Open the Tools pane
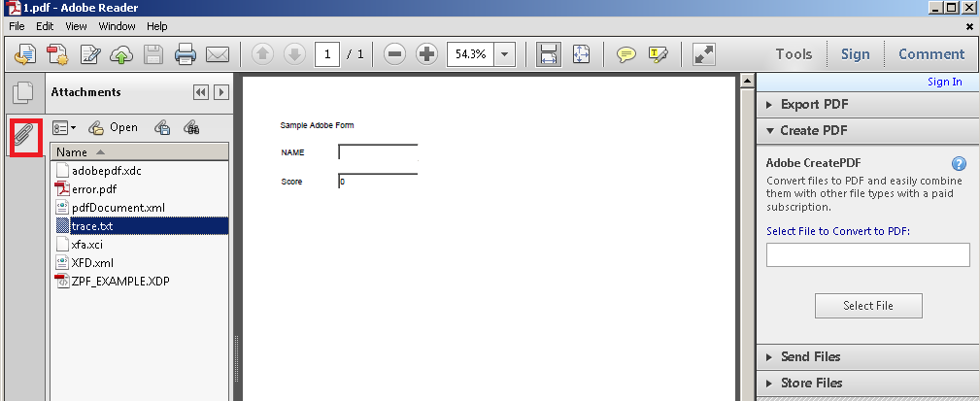980x401 pixels. coord(794,54)
